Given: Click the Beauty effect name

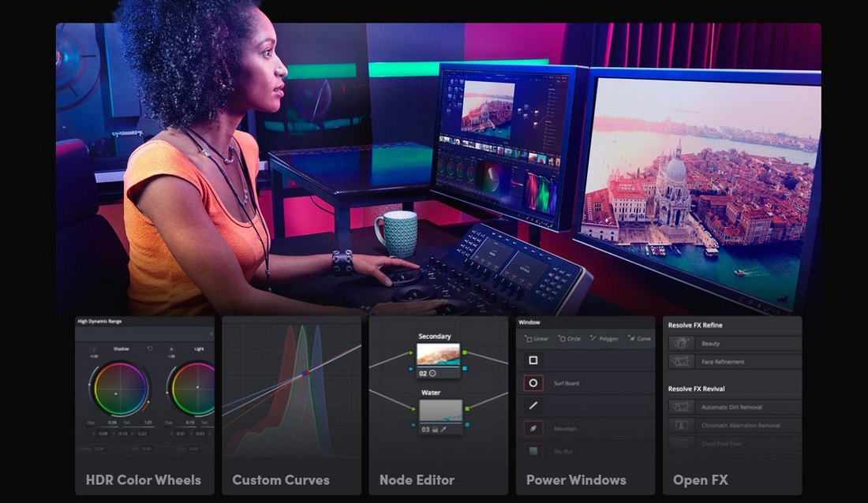Looking at the screenshot, I should tap(710, 344).
